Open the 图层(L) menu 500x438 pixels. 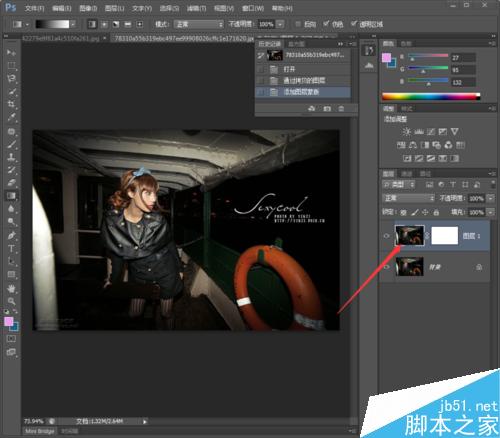coord(114,8)
